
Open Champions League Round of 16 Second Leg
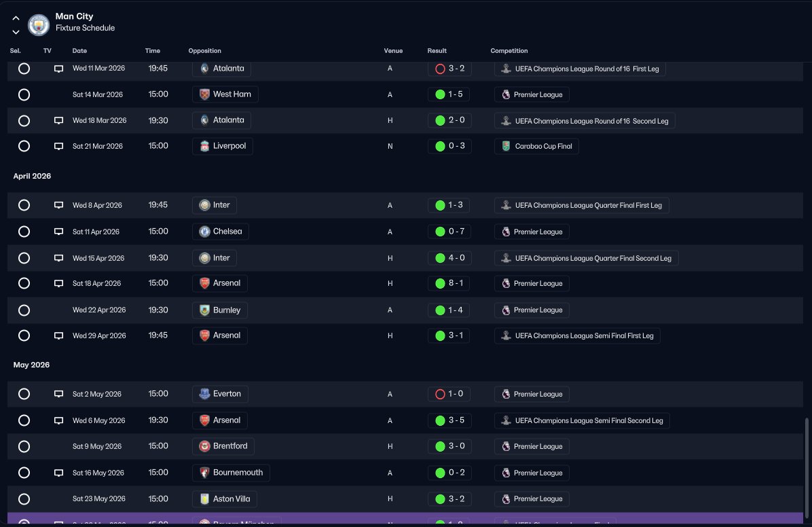[585, 121]
